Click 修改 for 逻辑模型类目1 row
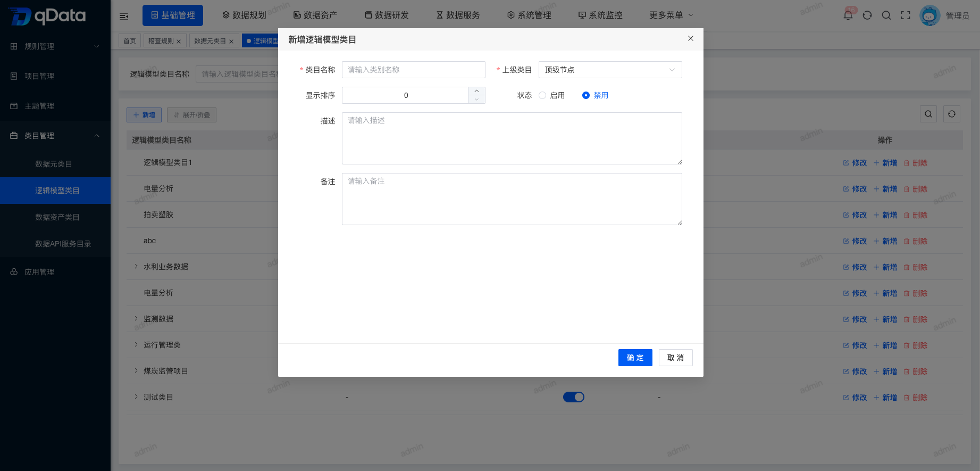 click(x=855, y=163)
